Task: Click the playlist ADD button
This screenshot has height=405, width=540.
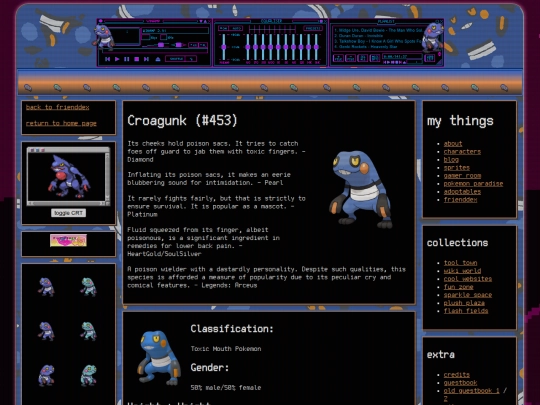Action: coord(338,58)
